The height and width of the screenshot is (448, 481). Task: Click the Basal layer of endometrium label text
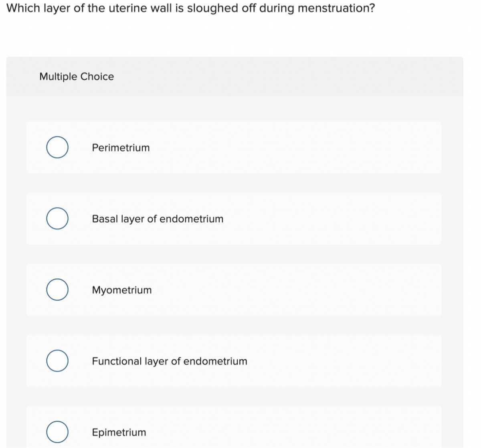tap(158, 219)
